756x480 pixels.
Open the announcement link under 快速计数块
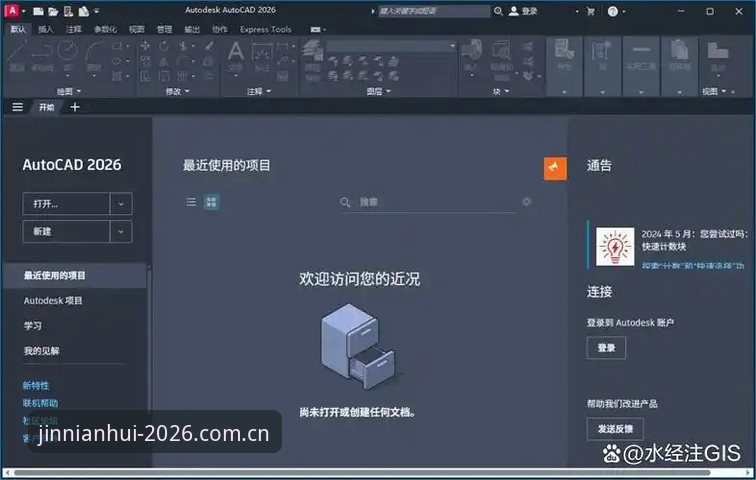click(x=692, y=266)
